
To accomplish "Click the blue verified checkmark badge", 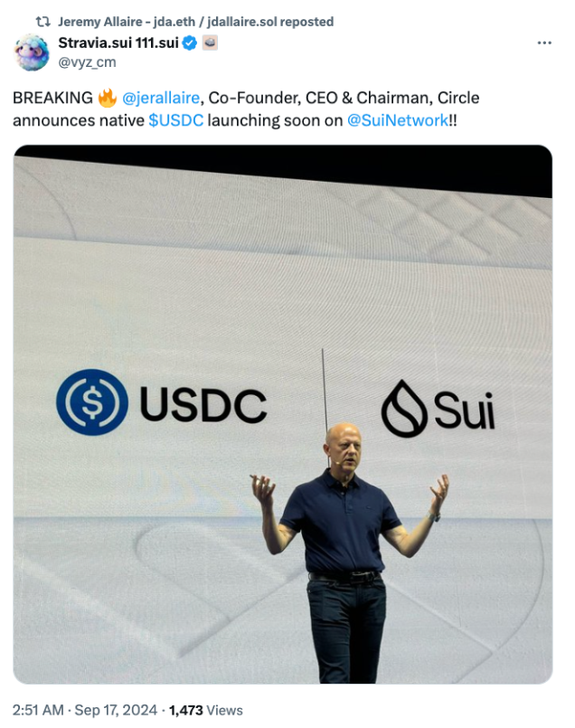I will point(190,43).
